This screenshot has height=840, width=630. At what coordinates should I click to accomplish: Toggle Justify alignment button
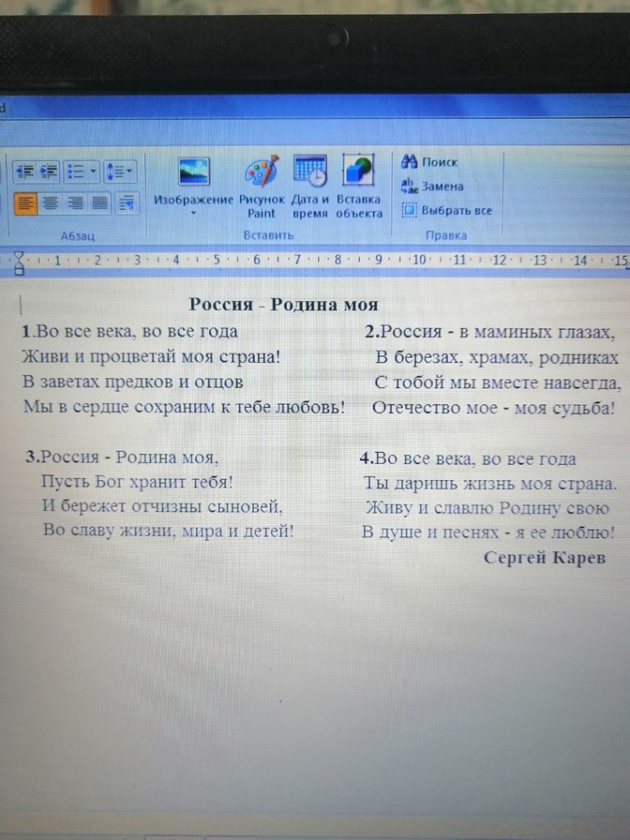[99, 203]
